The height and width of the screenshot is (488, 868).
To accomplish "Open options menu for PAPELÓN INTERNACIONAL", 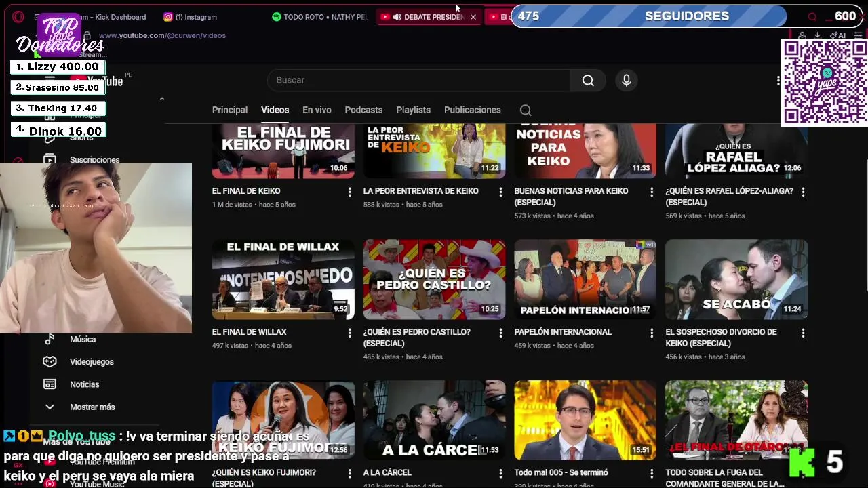I will click(652, 333).
